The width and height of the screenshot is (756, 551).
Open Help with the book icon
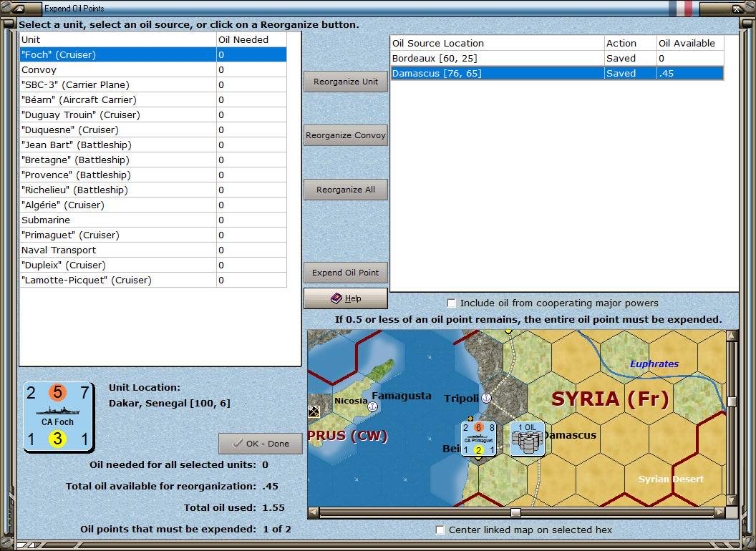click(x=336, y=298)
